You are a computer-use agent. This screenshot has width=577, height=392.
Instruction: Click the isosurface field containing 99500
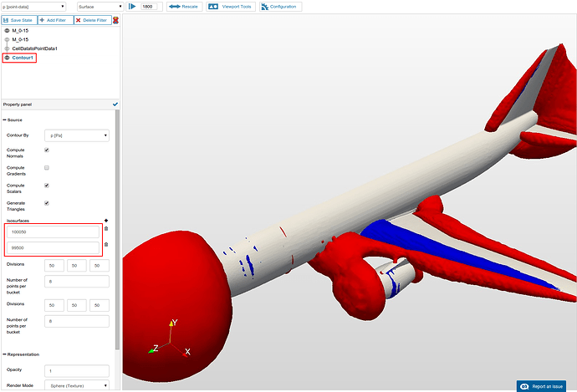tap(53, 248)
